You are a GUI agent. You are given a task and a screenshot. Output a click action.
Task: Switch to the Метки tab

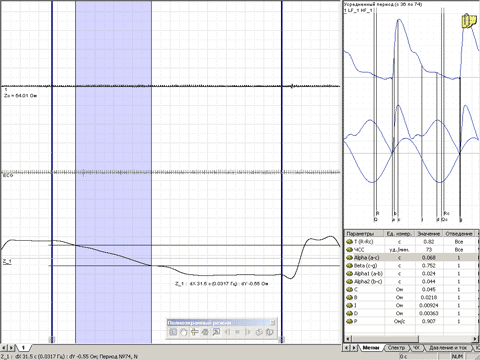[371, 348]
